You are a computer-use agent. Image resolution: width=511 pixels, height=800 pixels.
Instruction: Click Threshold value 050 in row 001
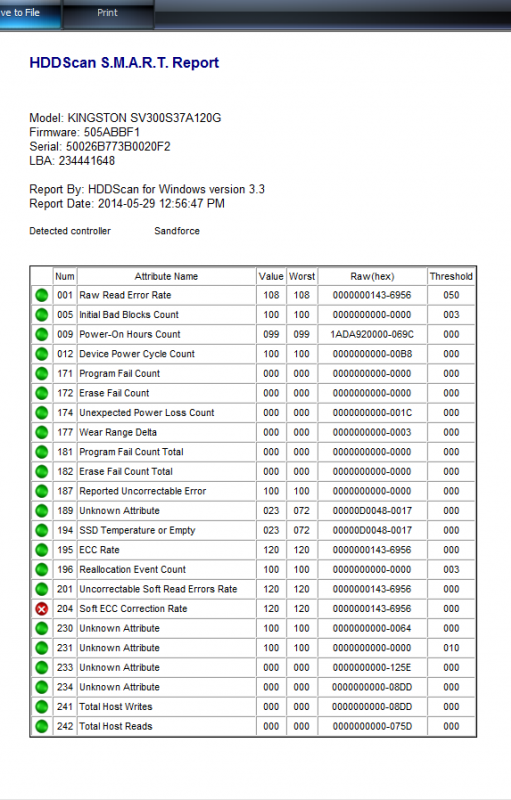coord(451,295)
